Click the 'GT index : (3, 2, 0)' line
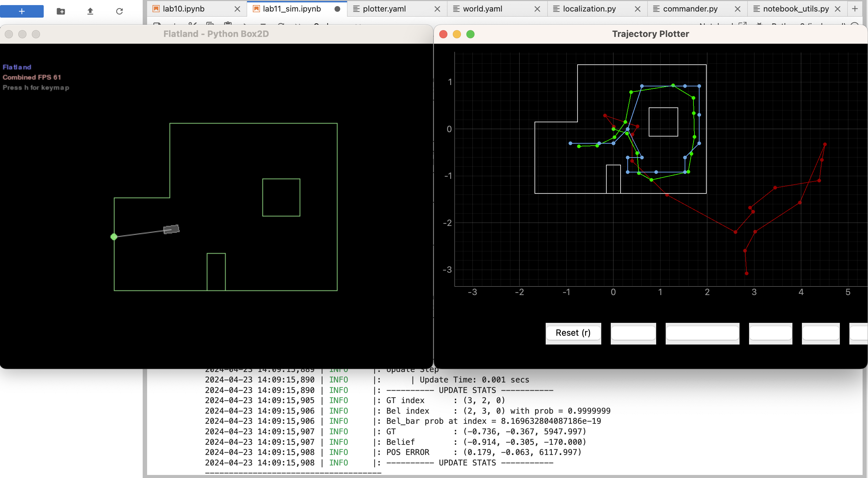Viewport: 868px width, 478px height. pos(446,400)
